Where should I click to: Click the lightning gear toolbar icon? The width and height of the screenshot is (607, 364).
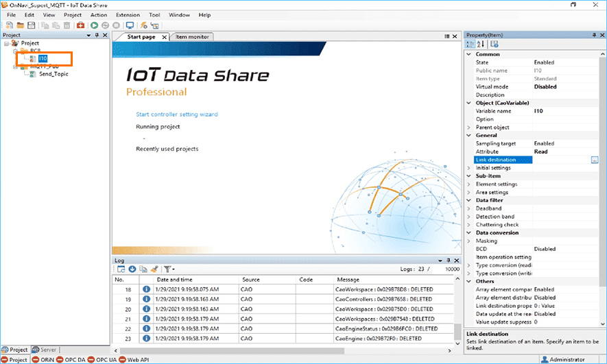(x=143, y=25)
